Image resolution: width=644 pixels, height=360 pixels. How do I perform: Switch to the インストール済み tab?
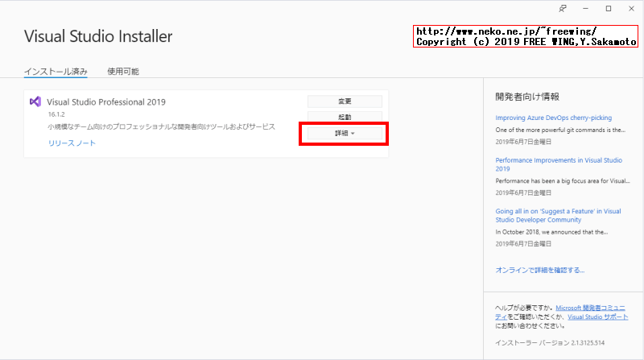click(x=56, y=72)
